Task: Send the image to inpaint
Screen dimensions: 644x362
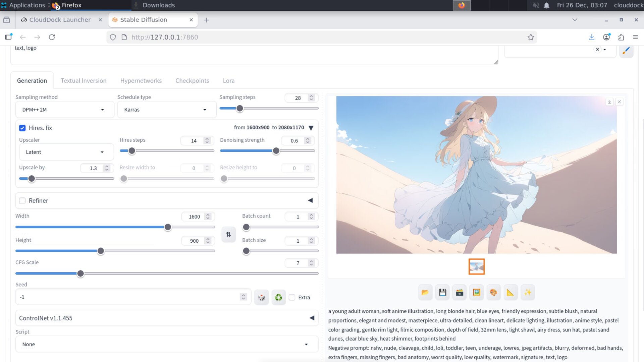Action: [x=493, y=292]
